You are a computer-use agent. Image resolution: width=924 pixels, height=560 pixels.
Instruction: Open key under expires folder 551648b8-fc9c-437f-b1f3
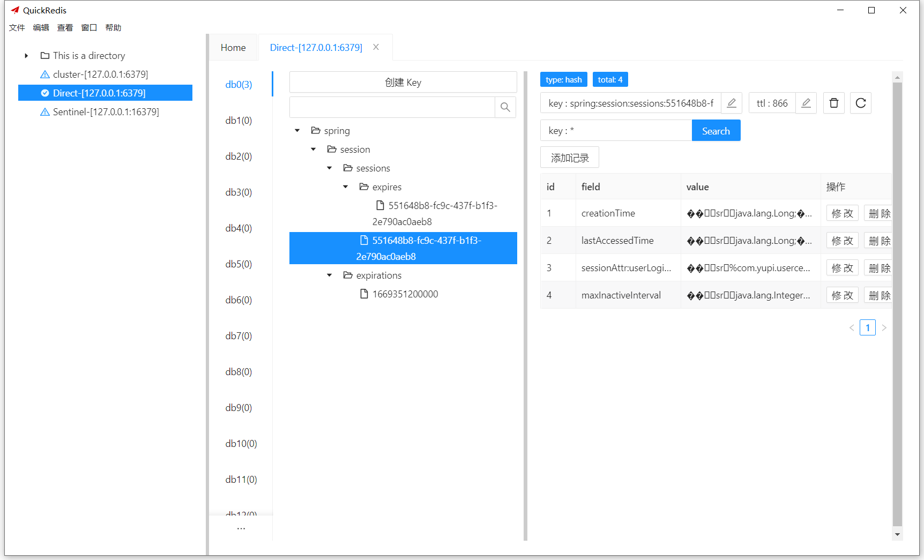point(435,213)
